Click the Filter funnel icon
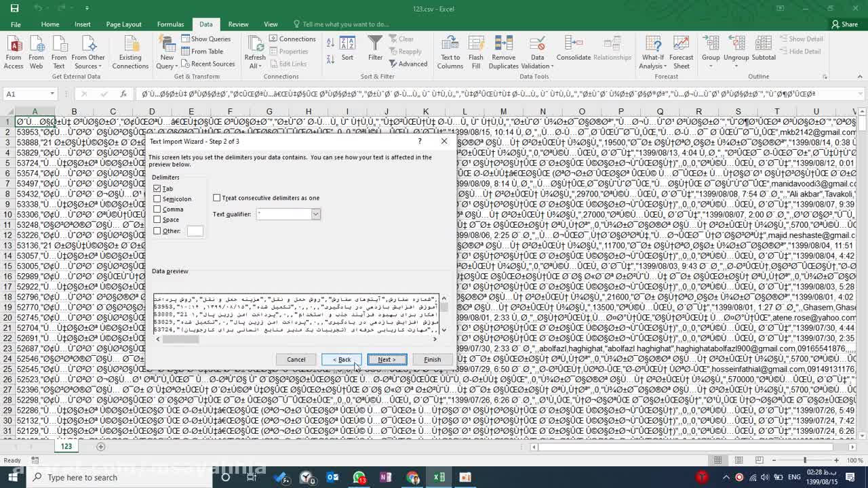 (x=375, y=45)
